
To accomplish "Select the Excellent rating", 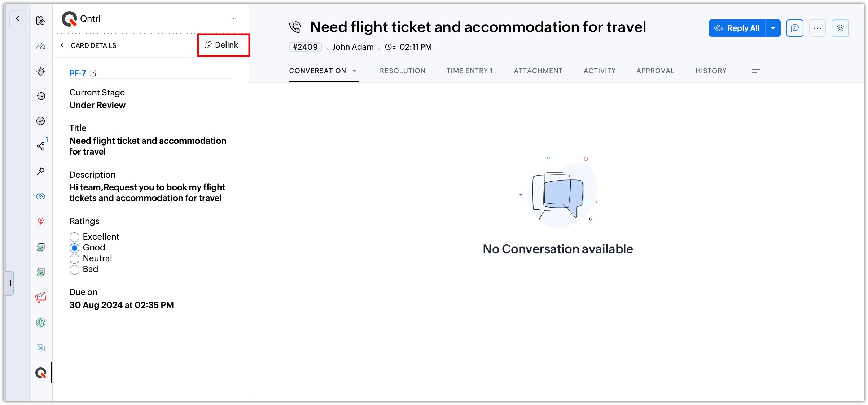I will pyautogui.click(x=74, y=237).
